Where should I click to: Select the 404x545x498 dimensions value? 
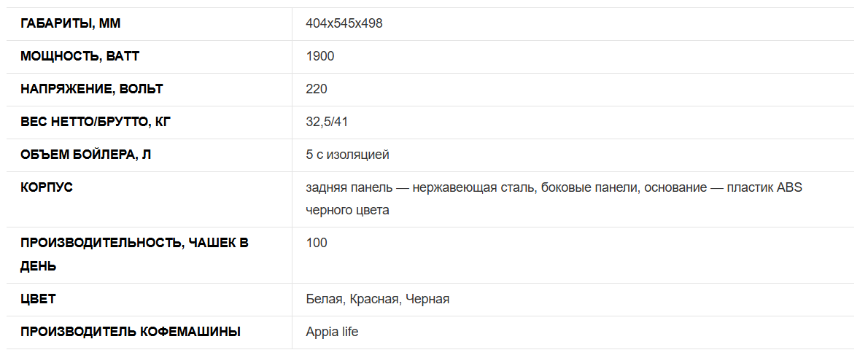[344, 24]
